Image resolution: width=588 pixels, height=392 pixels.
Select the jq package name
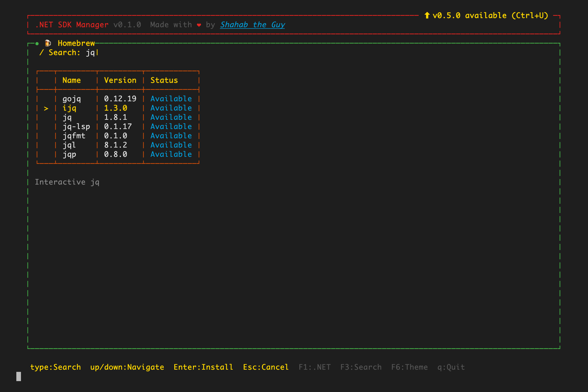point(67,117)
